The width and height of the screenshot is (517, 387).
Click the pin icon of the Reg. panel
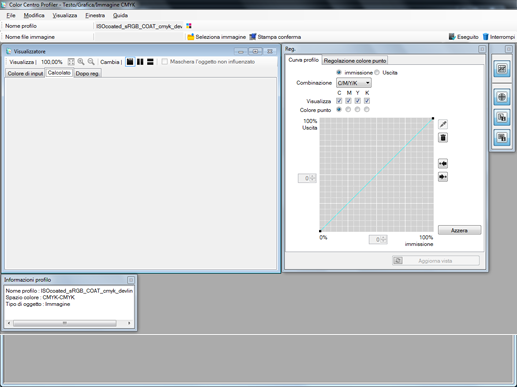pyautogui.click(x=482, y=49)
